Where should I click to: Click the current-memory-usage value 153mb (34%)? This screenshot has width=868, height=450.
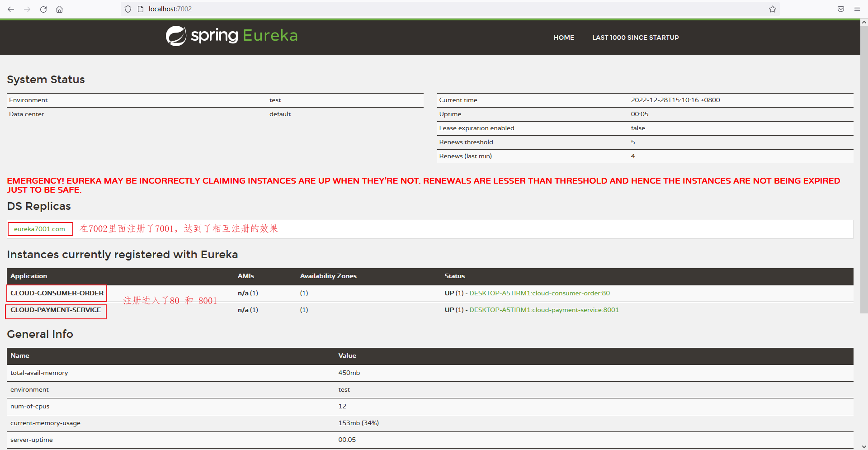click(x=359, y=423)
